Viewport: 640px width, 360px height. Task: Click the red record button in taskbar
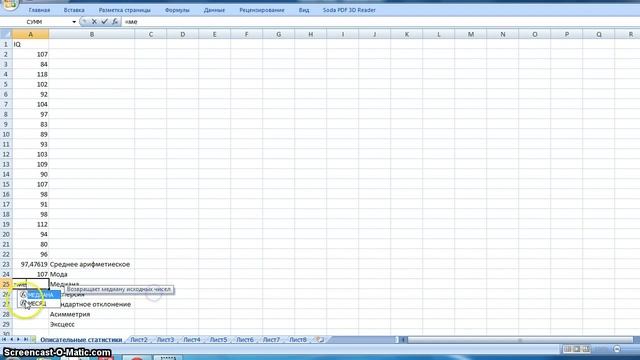coord(137,358)
